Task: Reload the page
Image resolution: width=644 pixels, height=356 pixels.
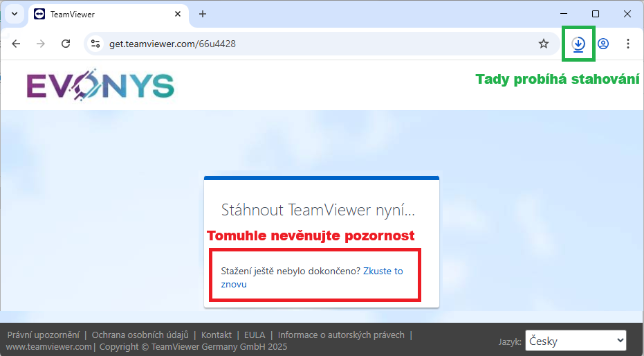Action: (66, 44)
